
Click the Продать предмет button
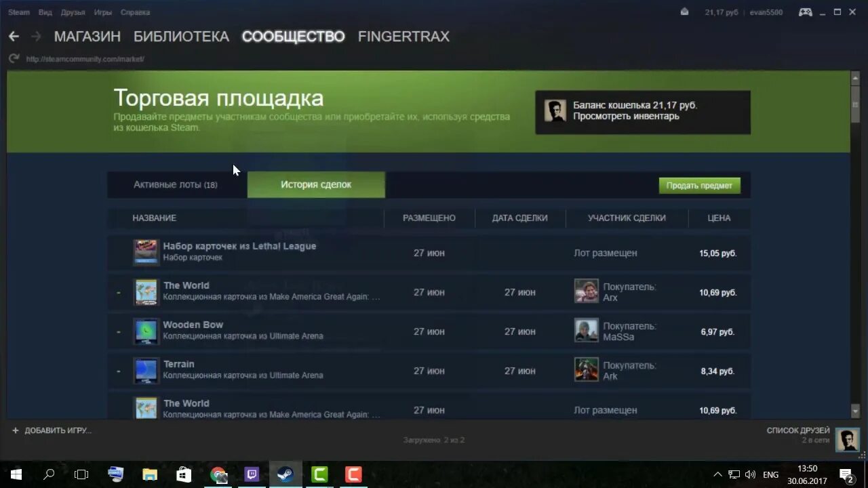pyautogui.click(x=700, y=185)
